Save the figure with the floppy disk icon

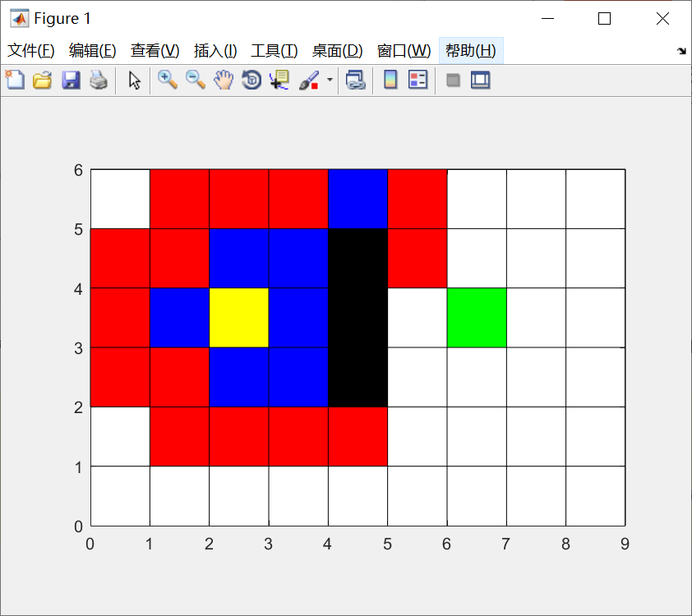(x=71, y=80)
